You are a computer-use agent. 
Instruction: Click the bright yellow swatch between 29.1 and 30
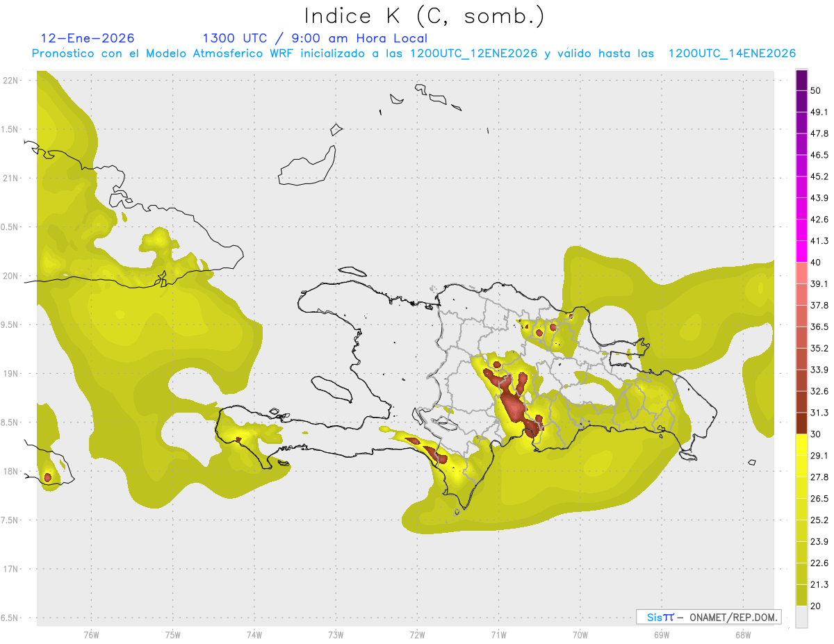tap(802, 445)
